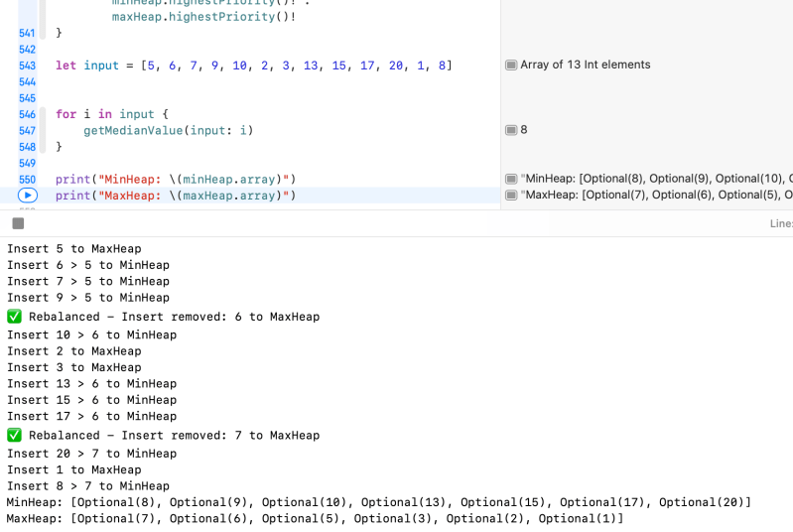Click the blue run-to-line play button
This screenshot has width=793, height=532.
(27, 196)
